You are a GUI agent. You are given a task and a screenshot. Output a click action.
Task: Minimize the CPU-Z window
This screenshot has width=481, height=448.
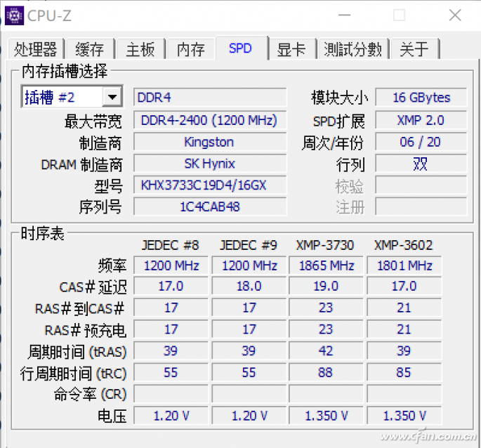(344, 15)
